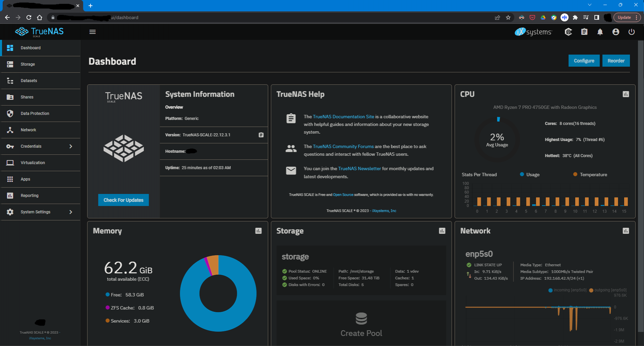Image resolution: width=644 pixels, height=346 pixels.
Task: Open Network reports chart icon
Action: (x=626, y=231)
